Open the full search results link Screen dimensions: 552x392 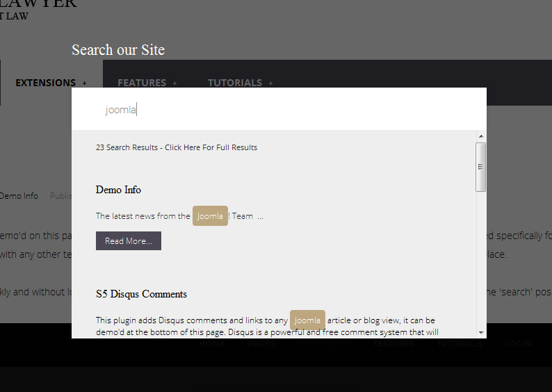click(177, 147)
